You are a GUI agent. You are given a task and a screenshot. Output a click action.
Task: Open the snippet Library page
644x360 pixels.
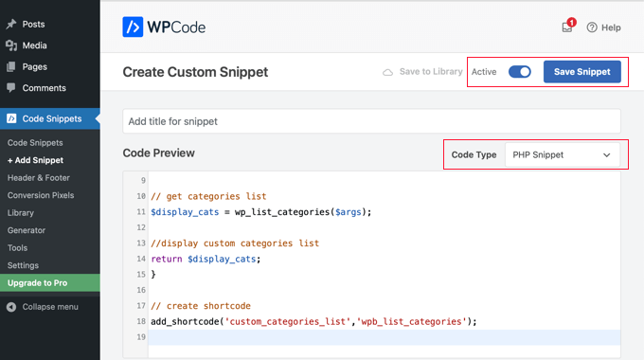(21, 213)
